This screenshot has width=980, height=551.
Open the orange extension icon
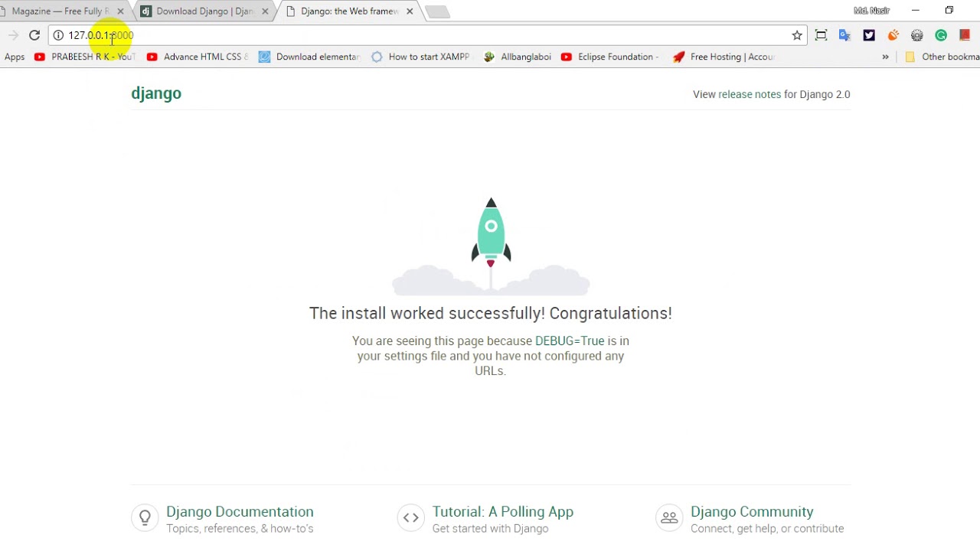click(x=893, y=35)
